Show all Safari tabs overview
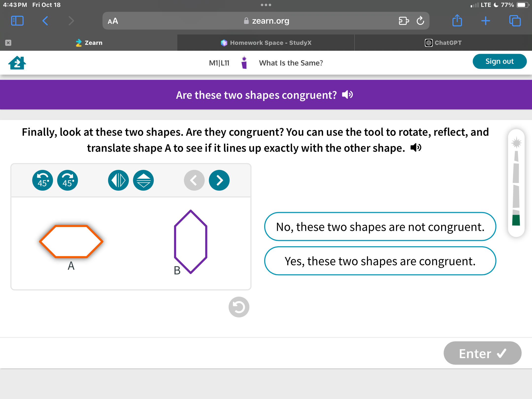The height and width of the screenshot is (399, 532). point(515,21)
